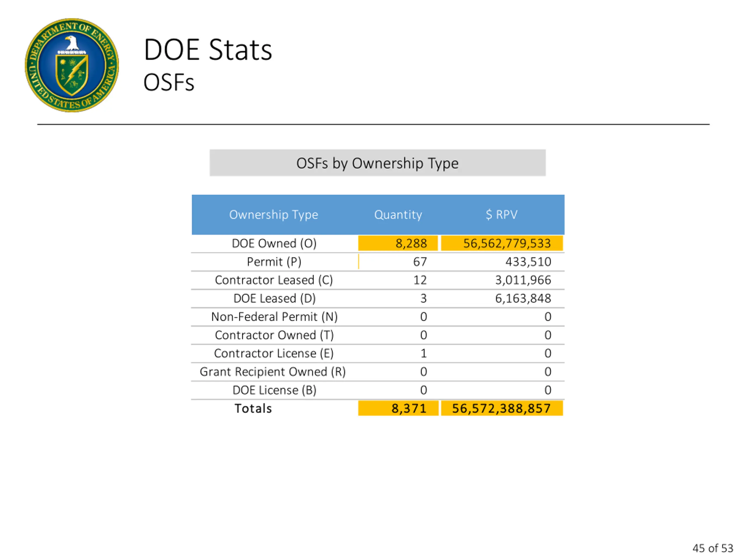Click the 45 of 53 page indicator
747x560 pixels.
point(713,548)
